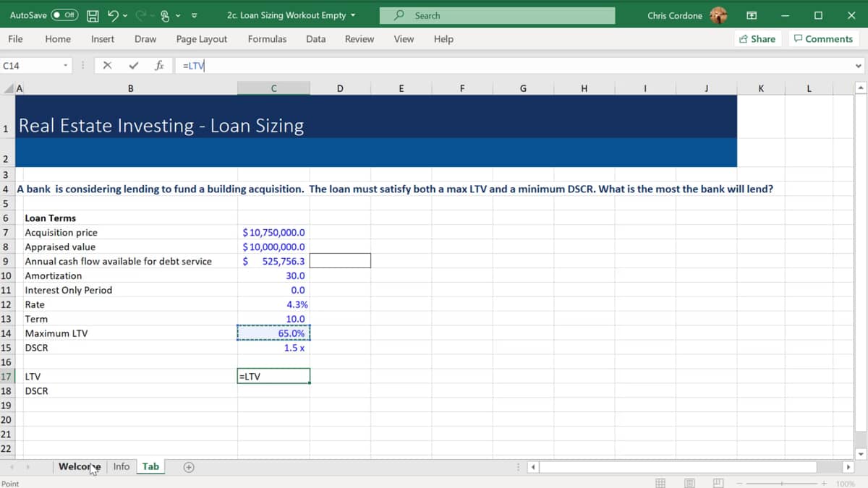Open Customize Quick Access Toolbar menu
This screenshot has width=868, height=488.
pos(195,15)
